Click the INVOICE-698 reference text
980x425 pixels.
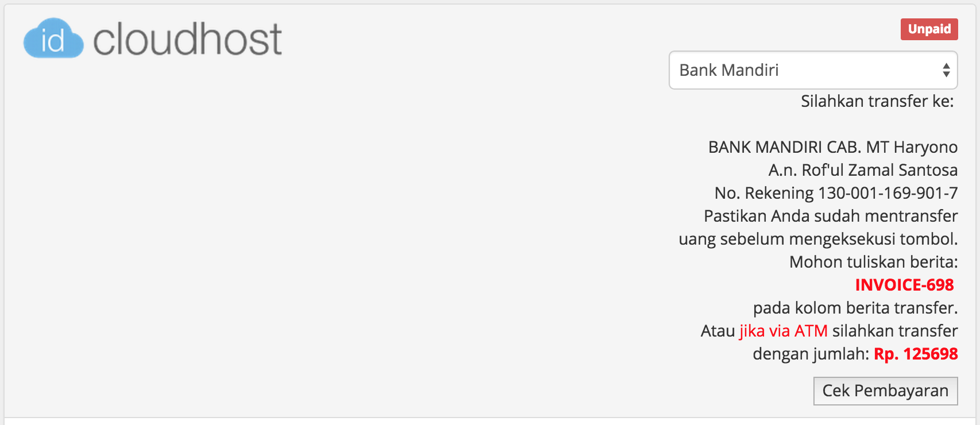(904, 285)
